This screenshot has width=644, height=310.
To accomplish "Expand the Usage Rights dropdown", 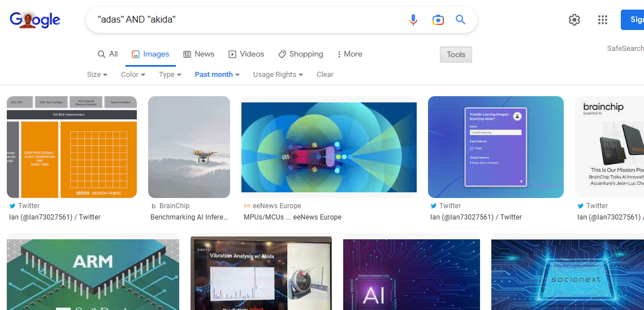I will (278, 75).
